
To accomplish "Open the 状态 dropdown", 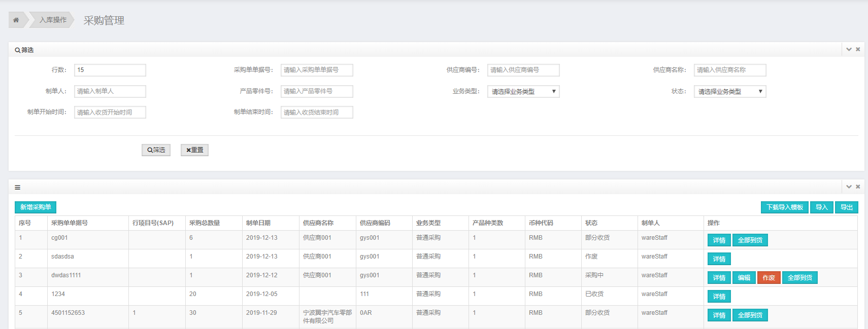I will pyautogui.click(x=729, y=92).
